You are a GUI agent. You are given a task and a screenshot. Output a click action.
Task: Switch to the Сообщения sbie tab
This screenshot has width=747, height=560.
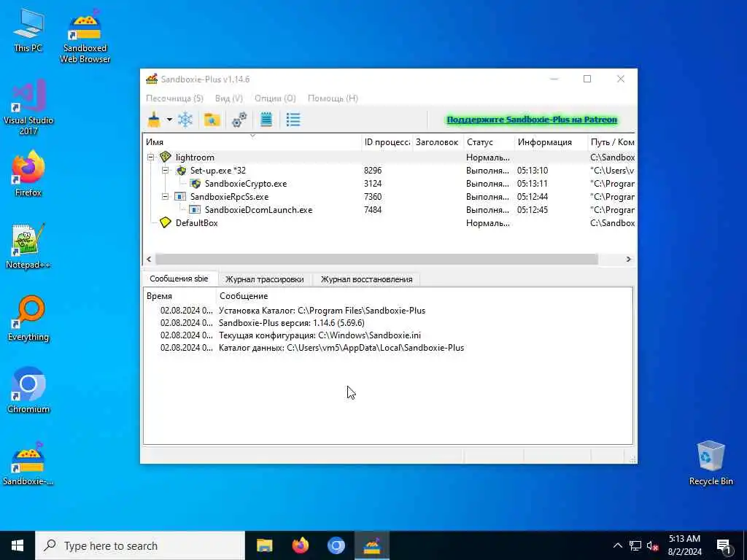point(179,279)
